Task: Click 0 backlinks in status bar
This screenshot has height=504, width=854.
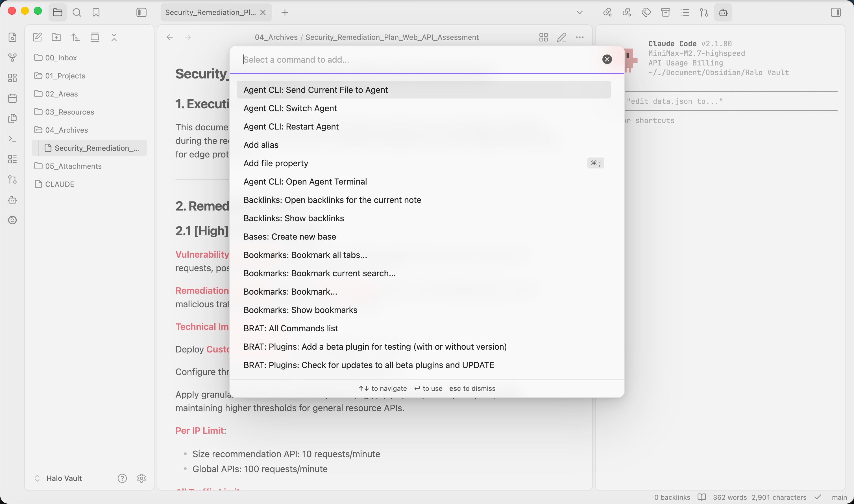Action: pyautogui.click(x=672, y=497)
